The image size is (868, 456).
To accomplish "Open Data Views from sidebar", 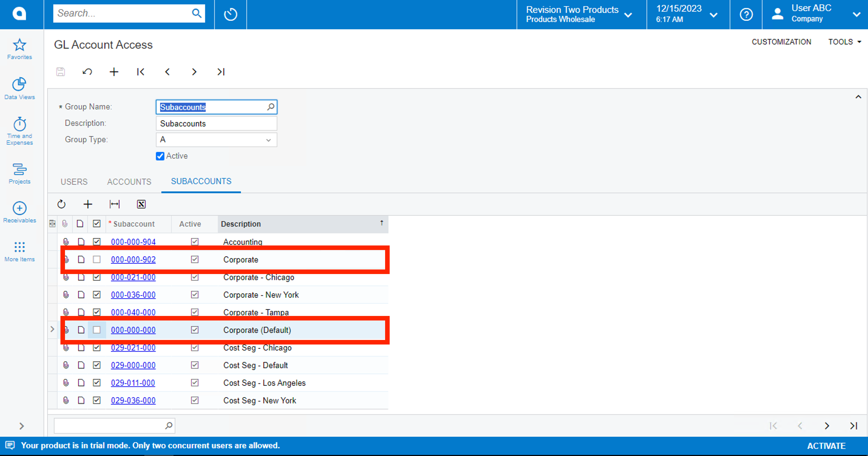I will 19,89.
